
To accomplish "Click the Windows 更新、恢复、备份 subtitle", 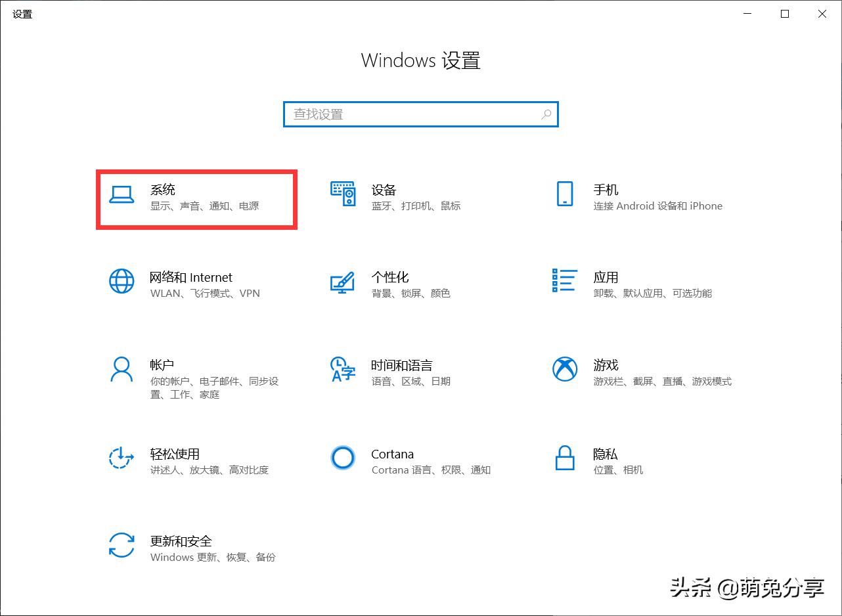I will pyautogui.click(x=213, y=557).
